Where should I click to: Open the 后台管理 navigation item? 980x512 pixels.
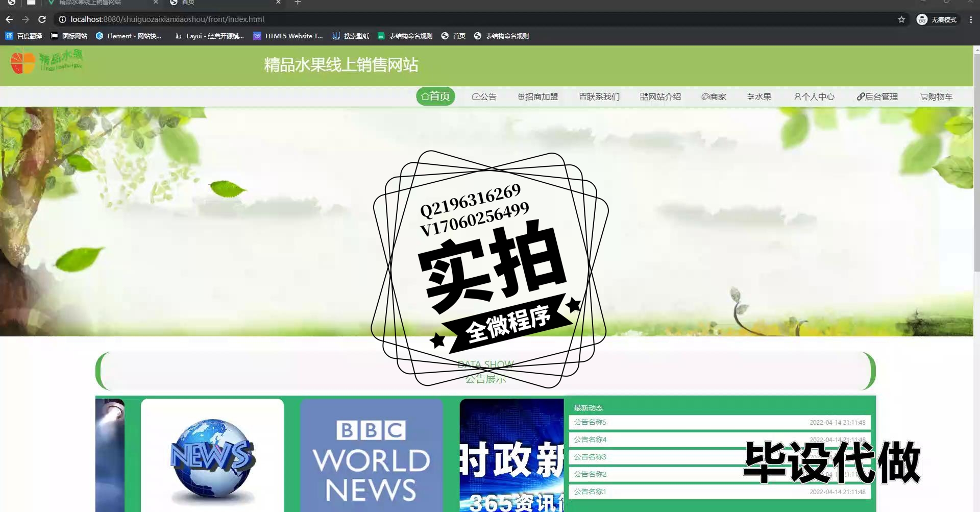point(877,96)
